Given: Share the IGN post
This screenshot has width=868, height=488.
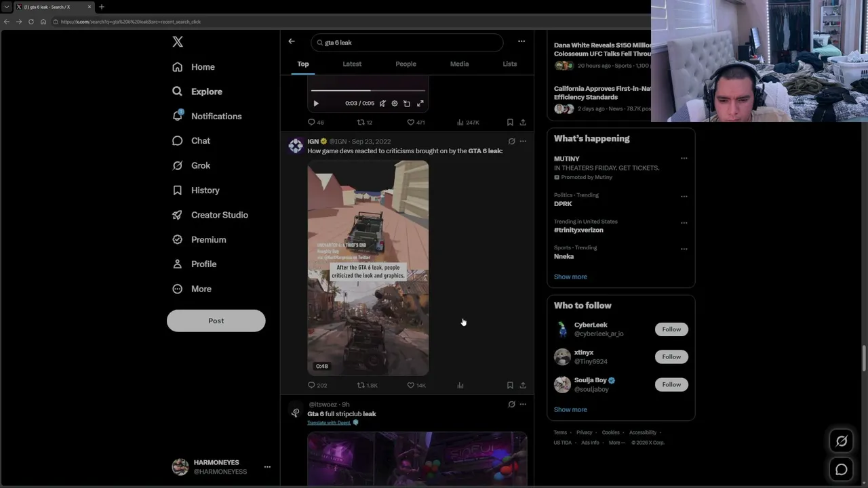Looking at the screenshot, I should (x=523, y=386).
